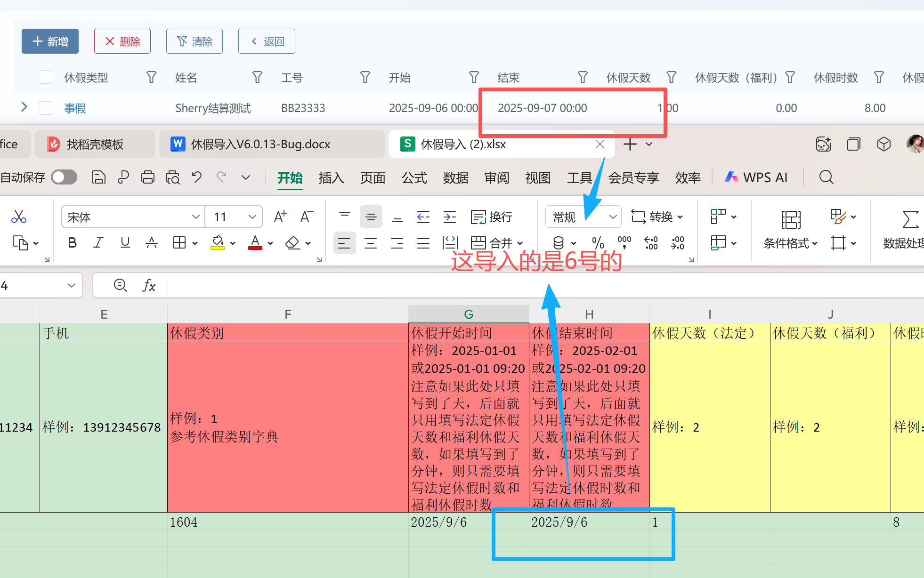Open the 宋体 font name dropdown
The width and height of the screenshot is (924, 578).
click(x=195, y=217)
